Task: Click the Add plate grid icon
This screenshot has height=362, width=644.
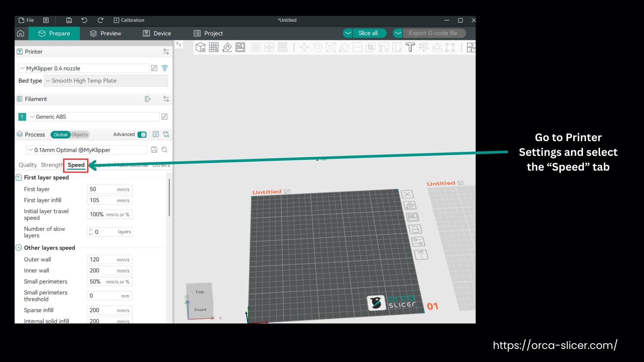Action: click(214, 47)
